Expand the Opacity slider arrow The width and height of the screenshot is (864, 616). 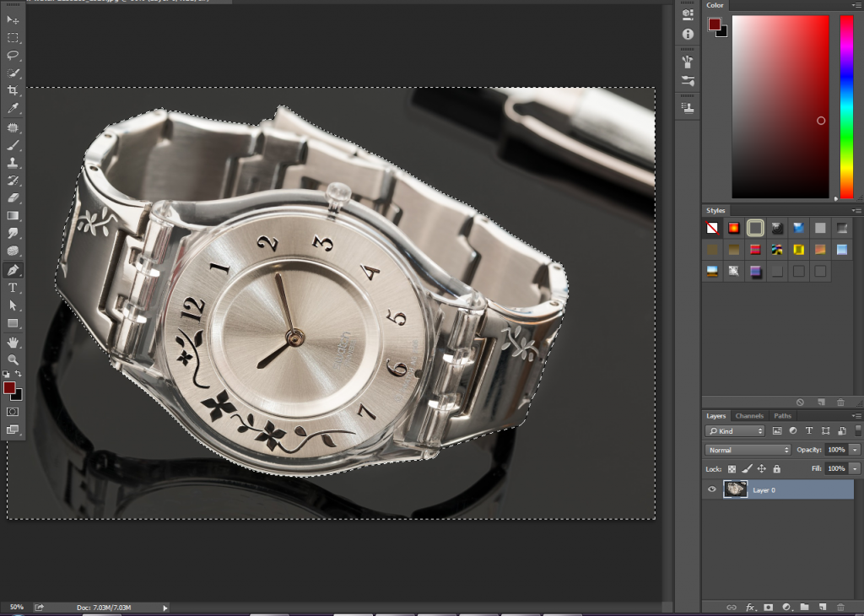click(x=855, y=450)
